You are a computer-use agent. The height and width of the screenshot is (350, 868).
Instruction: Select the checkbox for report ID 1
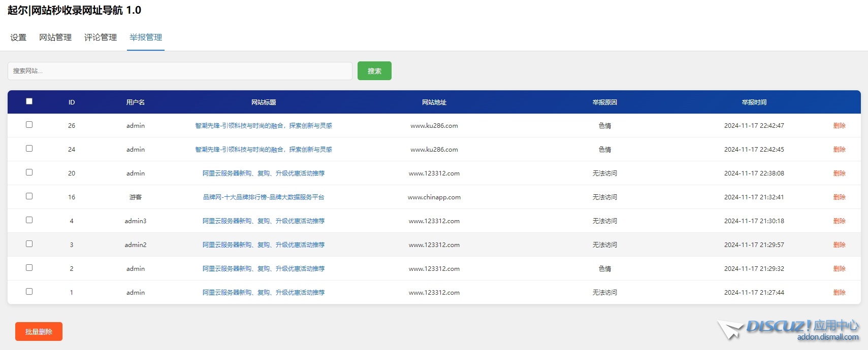point(29,292)
